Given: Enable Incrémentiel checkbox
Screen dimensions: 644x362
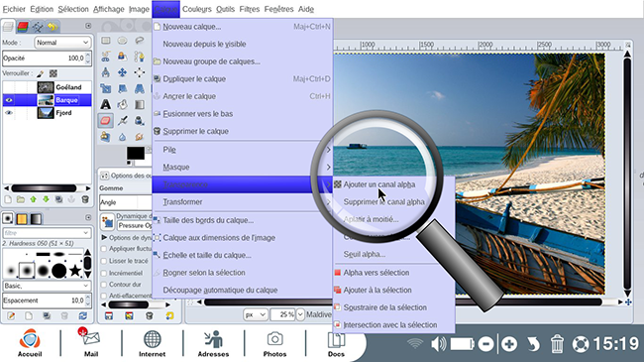Looking at the screenshot, I should (104, 273).
